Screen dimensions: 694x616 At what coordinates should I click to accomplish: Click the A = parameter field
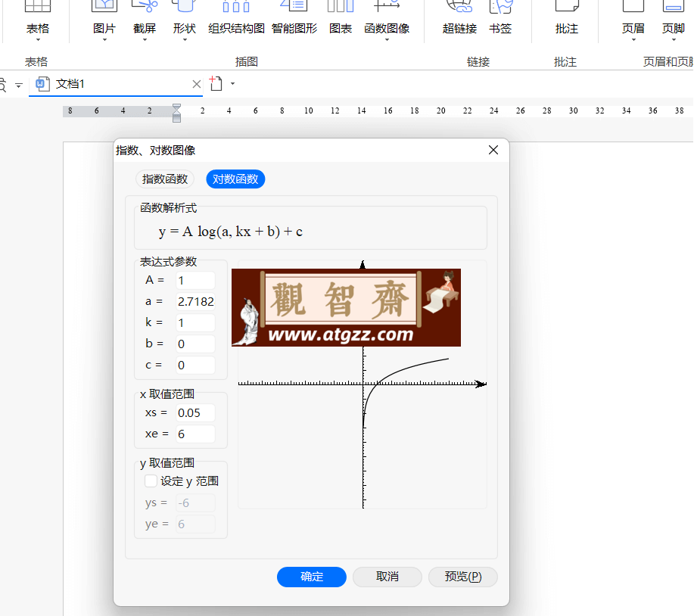[195, 281]
